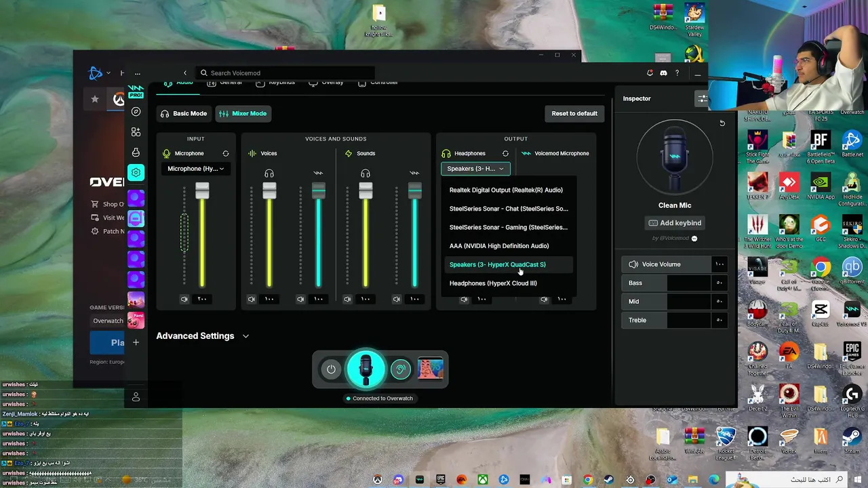
Task: Toggle the Hear Myself ear button
Action: click(401, 369)
